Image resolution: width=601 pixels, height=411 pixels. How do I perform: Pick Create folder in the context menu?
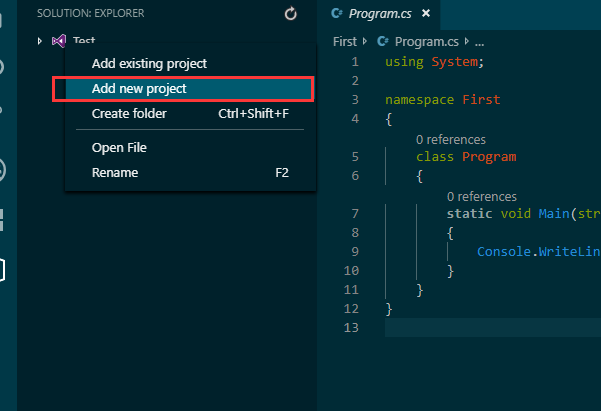[129, 114]
